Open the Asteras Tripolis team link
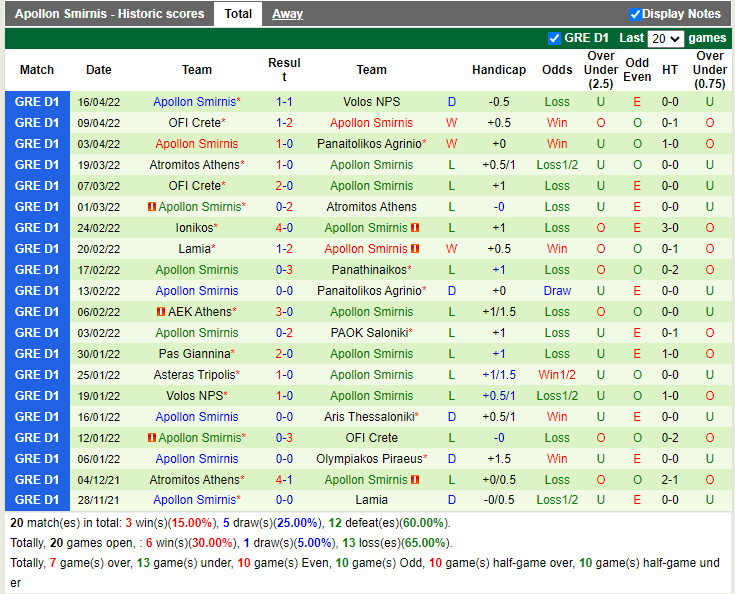735x594 pixels. click(x=194, y=375)
